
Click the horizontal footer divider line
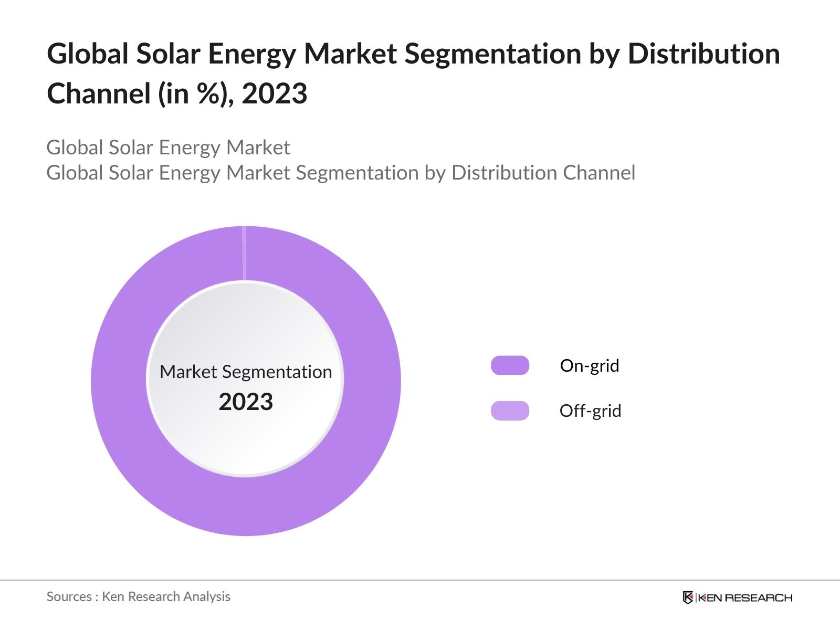[x=420, y=581]
